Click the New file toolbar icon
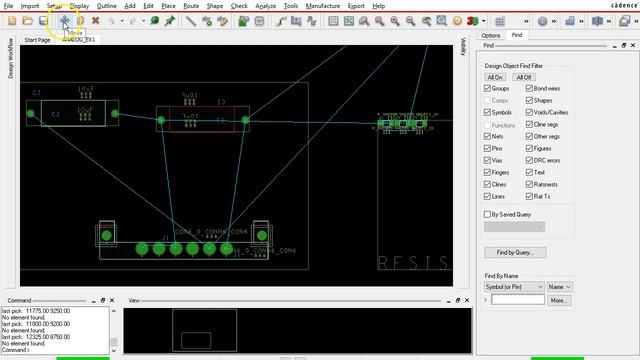Screen dimensions: 640x360 (x=12, y=21)
